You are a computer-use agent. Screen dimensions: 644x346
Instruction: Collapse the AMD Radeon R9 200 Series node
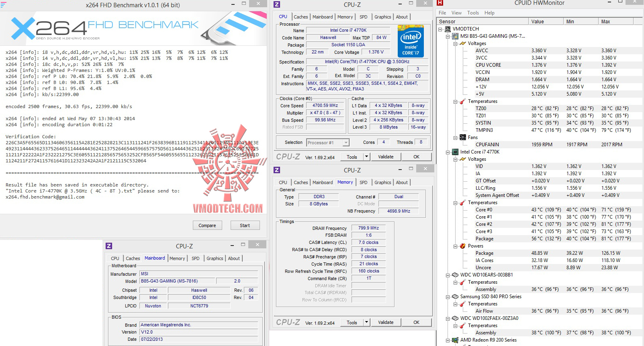pyautogui.click(x=448, y=340)
